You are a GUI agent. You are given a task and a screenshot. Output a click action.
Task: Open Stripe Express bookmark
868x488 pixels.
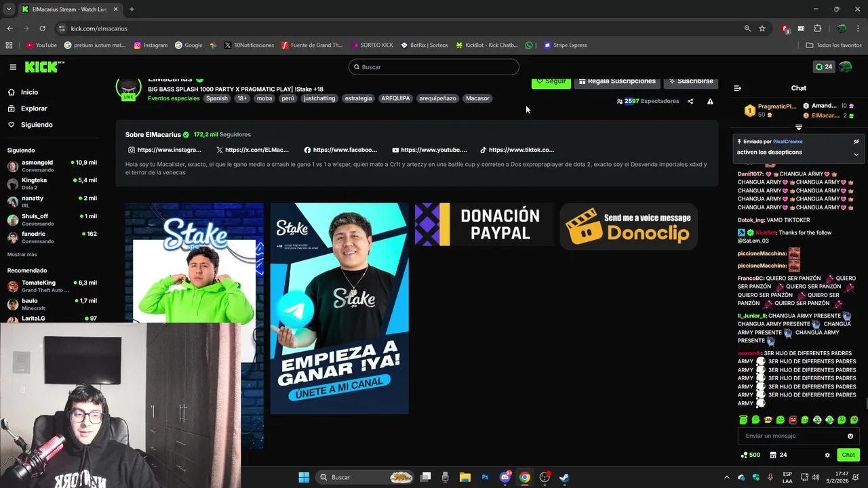[x=566, y=45]
